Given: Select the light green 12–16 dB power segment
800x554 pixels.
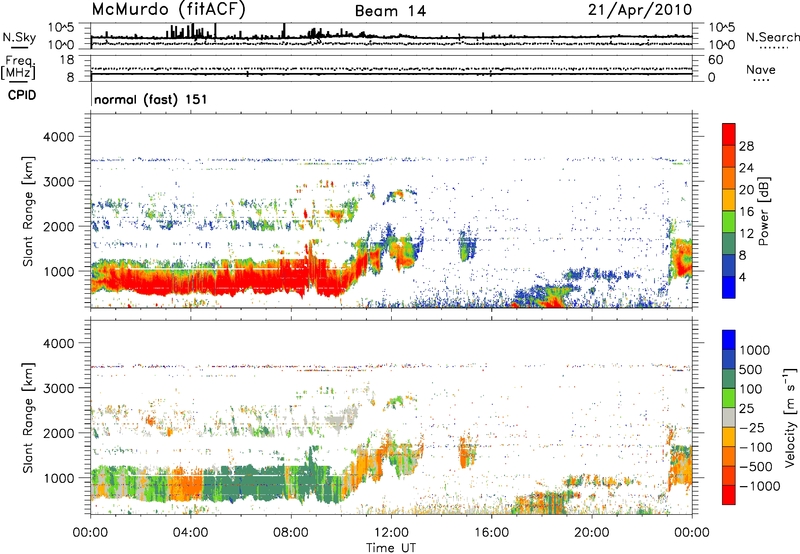Looking at the screenshot, I should 729,221.
